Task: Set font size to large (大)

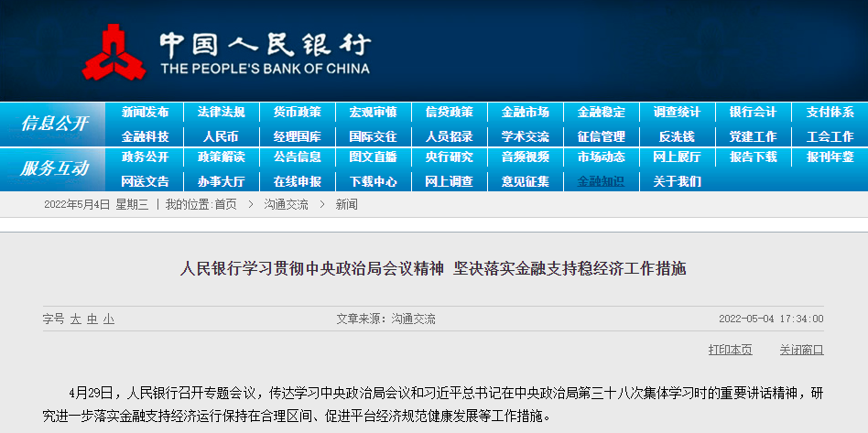Action: (x=76, y=319)
